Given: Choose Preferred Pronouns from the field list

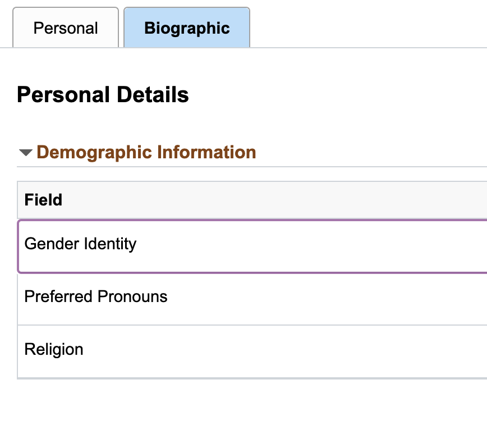Looking at the screenshot, I should [95, 296].
